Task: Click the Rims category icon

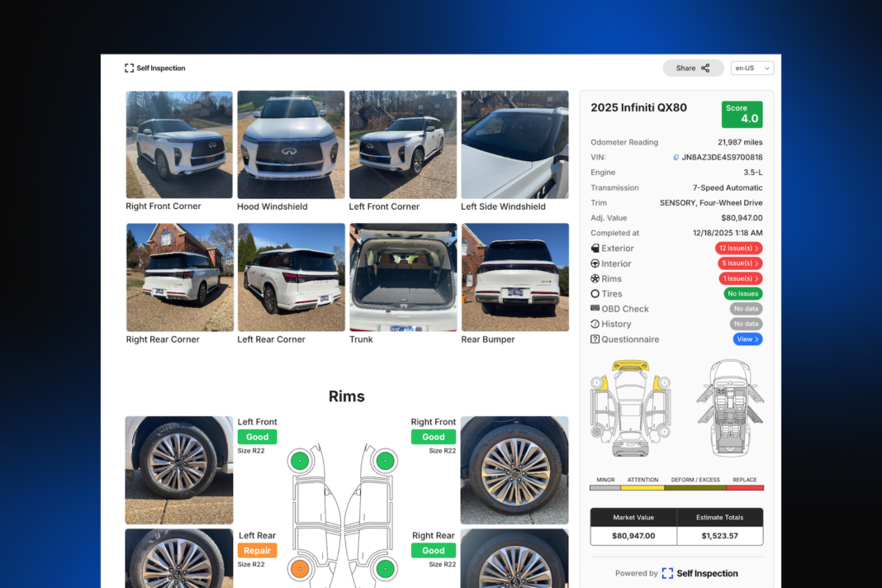Action: (x=595, y=278)
